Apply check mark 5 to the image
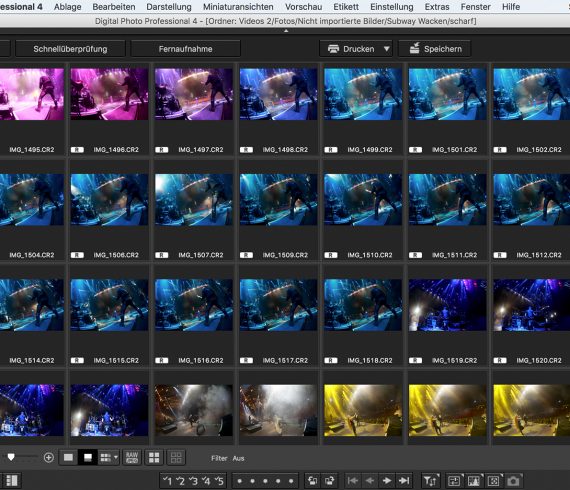Viewport: 570px width, 490px height. (x=218, y=481)
